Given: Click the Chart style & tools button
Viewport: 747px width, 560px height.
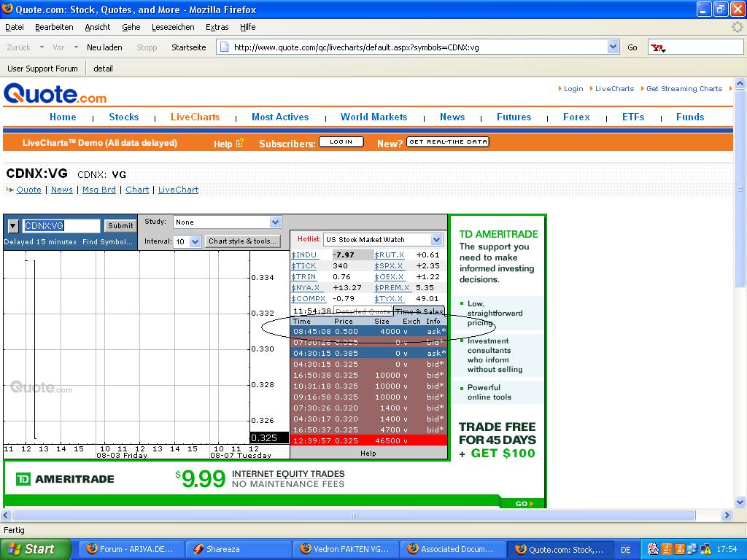Looking at the screenshot, I should (242, 241).
